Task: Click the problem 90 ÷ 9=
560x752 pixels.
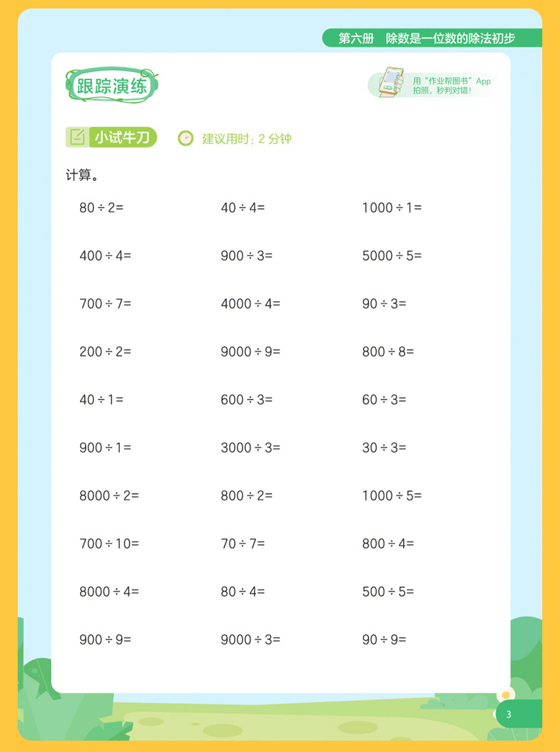Action: click(384, 639)
